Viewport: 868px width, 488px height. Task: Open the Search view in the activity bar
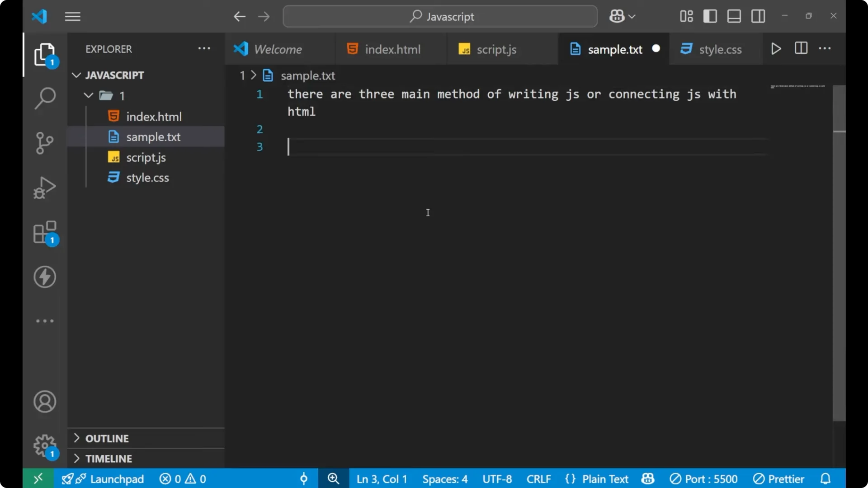pyautogui.click(x=44, y=98)
